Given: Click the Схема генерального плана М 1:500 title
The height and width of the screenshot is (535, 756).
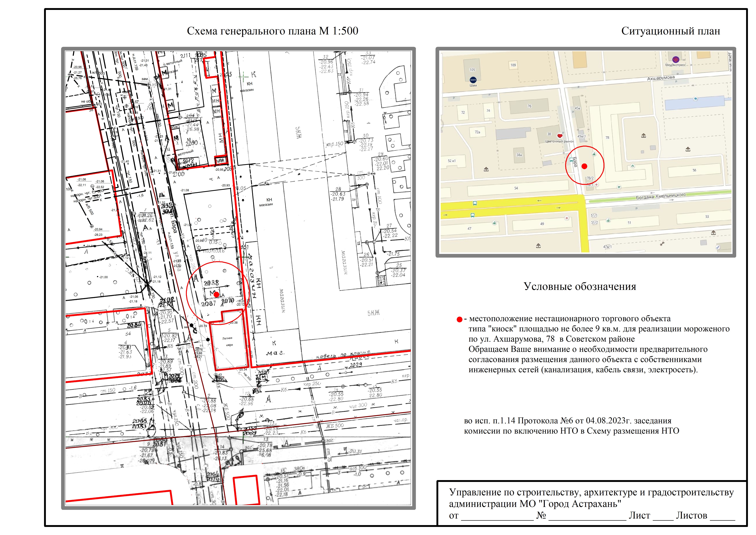Looking at the screenshot, I should coord(272,31).
